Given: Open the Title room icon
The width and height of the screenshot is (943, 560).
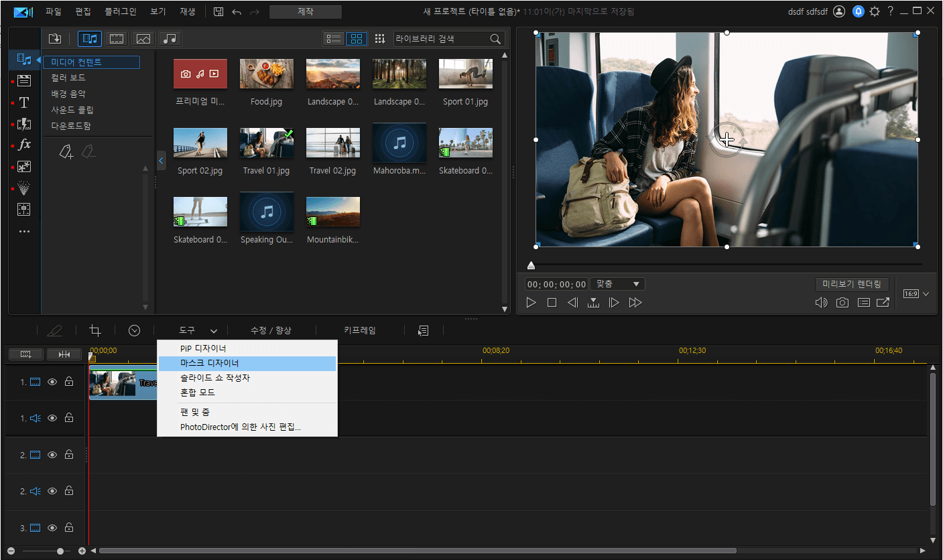Looking at the screenshot, I should (x=24, y=102).
